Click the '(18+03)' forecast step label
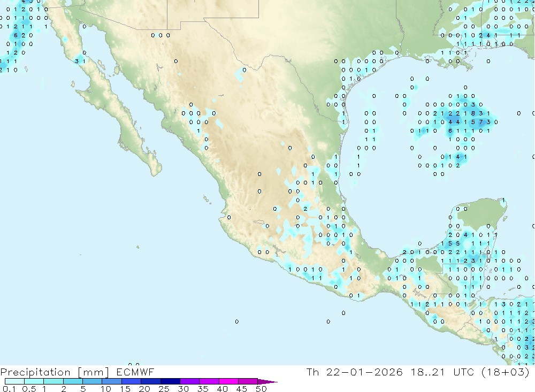Viewport: 535px width, 392px height. (x=506, y=372)
